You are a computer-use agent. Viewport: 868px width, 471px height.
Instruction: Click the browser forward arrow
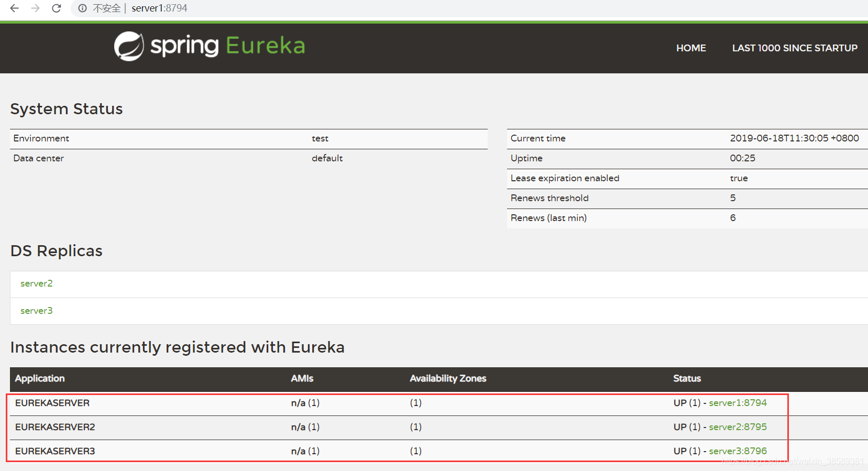(35, 8)
